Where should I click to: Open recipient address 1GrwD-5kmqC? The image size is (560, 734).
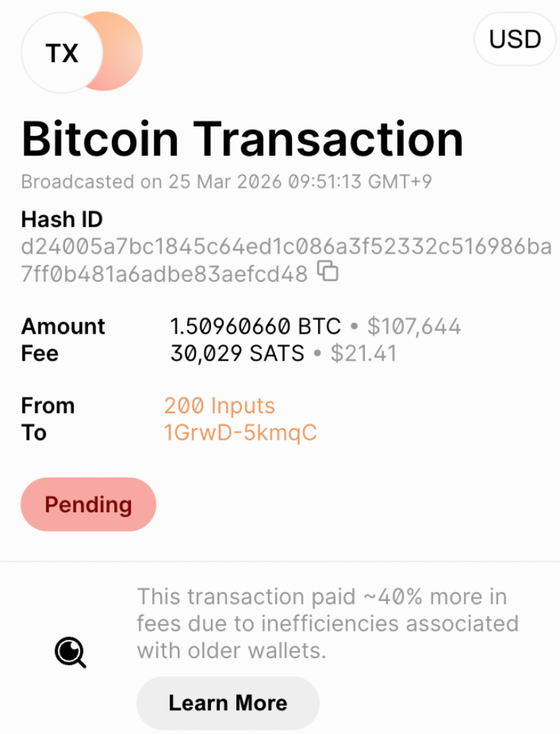click(241, 433)
